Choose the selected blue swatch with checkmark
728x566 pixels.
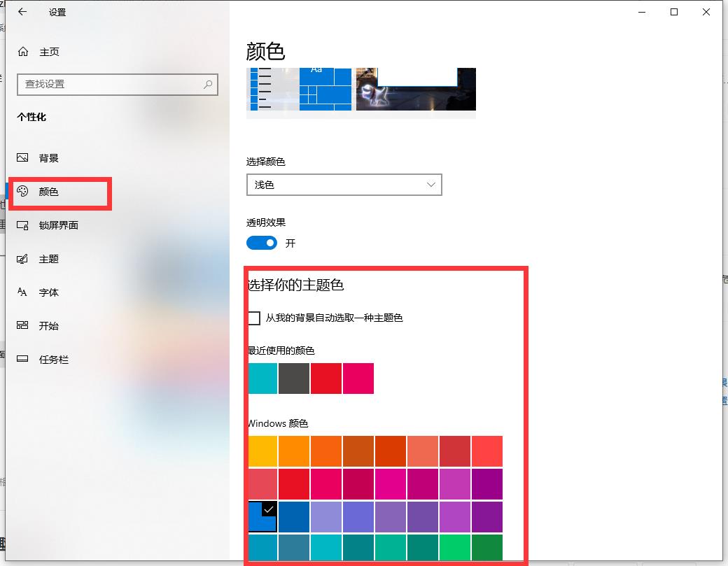click(x=262, y=517)
